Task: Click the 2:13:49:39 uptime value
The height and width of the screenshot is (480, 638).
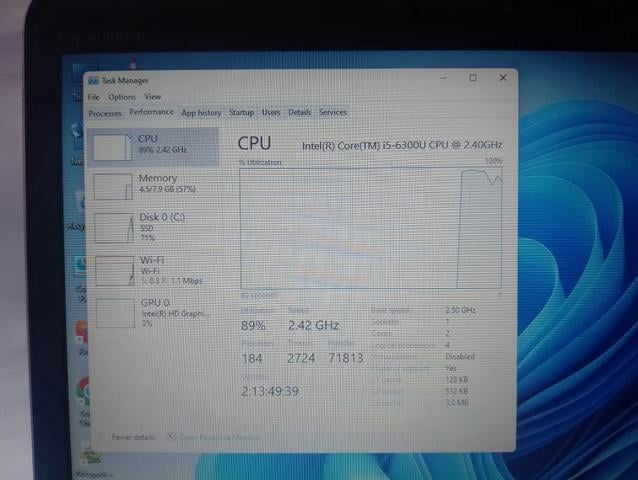Action: tap(270, 391)
